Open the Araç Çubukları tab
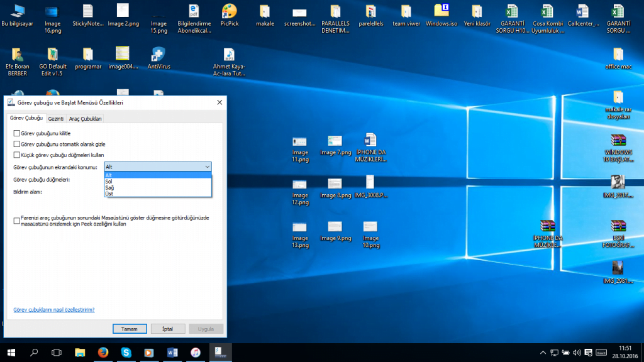 pyautogui.click(x=84, y=118)
